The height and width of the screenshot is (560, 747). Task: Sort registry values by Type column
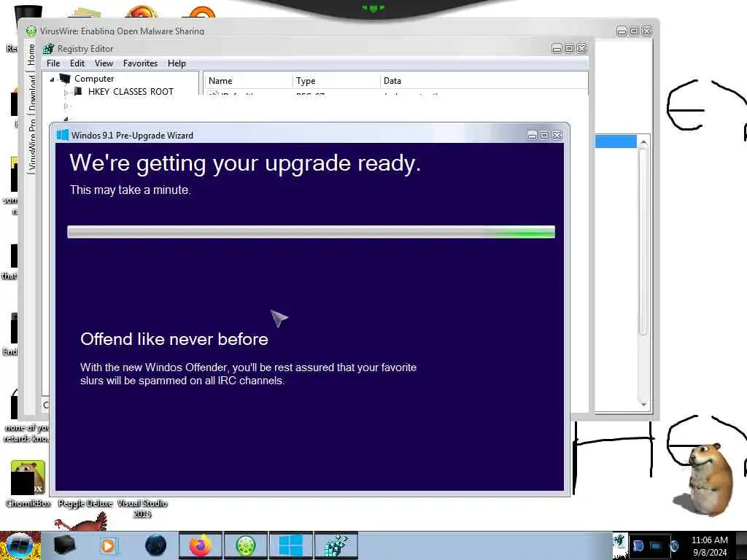pyautogui.click(x=336, y=81)
